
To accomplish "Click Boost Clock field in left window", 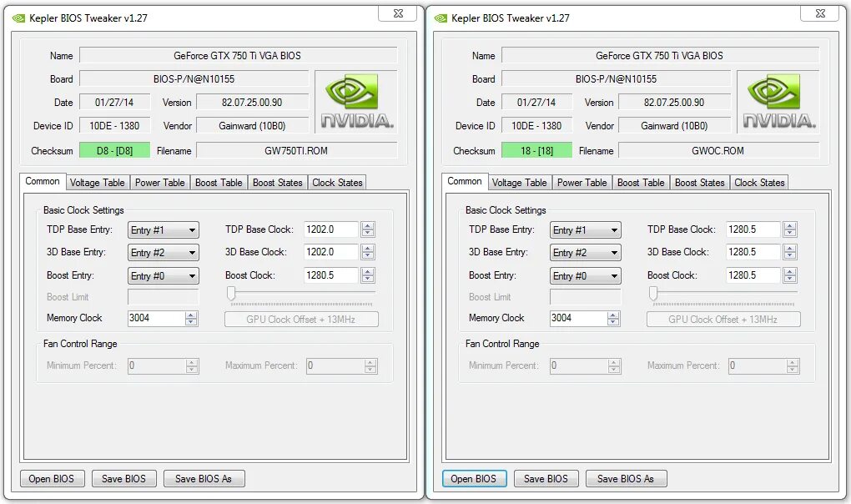I will point(331,275).
